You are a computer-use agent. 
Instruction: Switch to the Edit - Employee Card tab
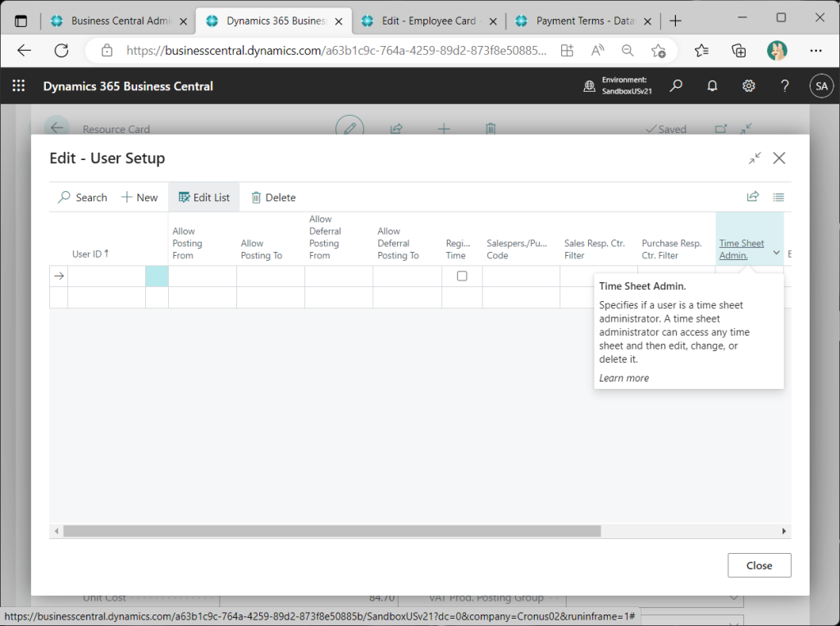point(428,21)
